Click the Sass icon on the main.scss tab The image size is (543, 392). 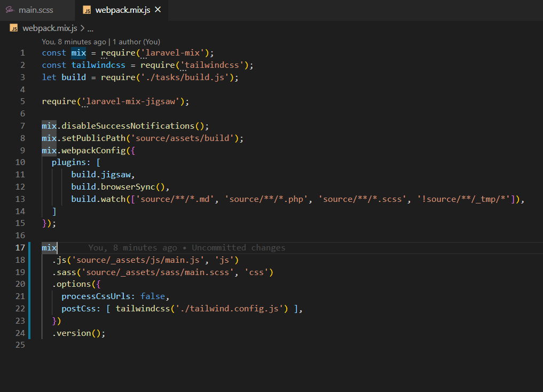pos(10,10)
